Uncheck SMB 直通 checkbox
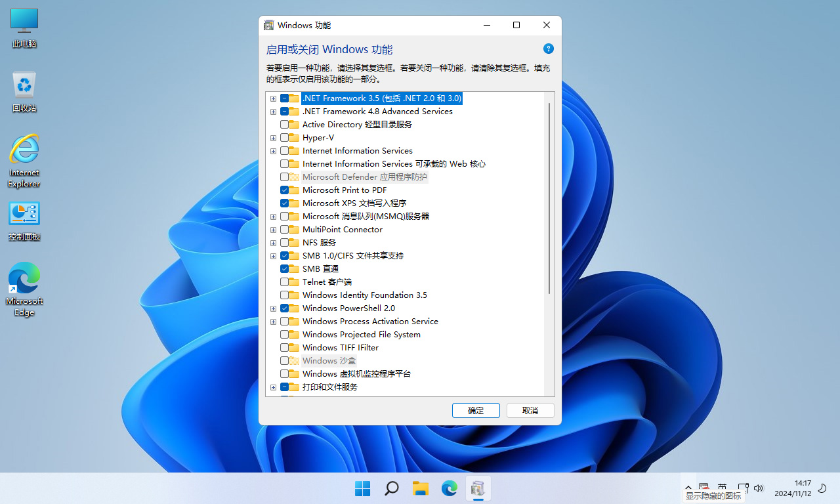840x504 pixels. pos(284,269)
